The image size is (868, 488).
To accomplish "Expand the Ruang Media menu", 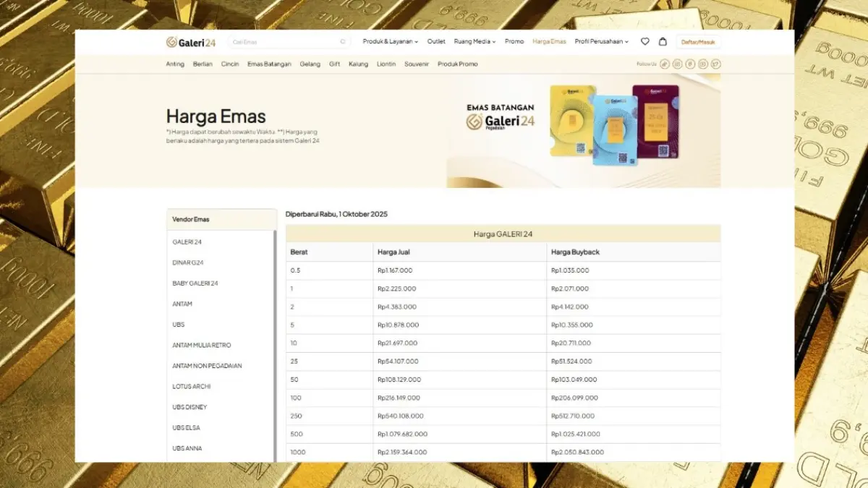I will [475, 42].
